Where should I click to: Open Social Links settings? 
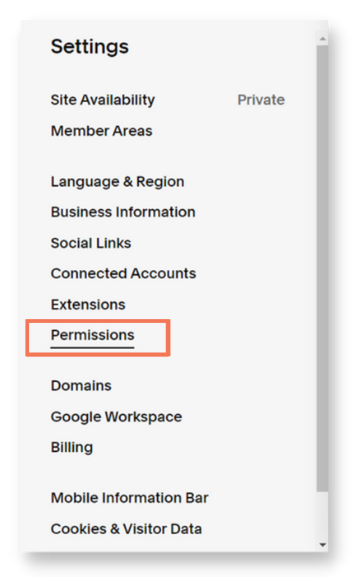91,243
